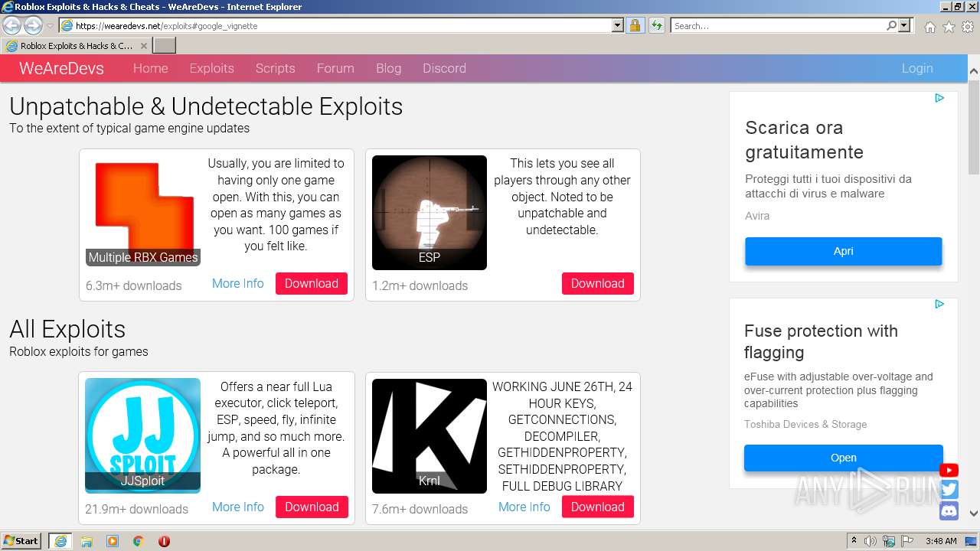Open the IE Home icon
This screenshot has width=980, height=551.
[929, 27]
